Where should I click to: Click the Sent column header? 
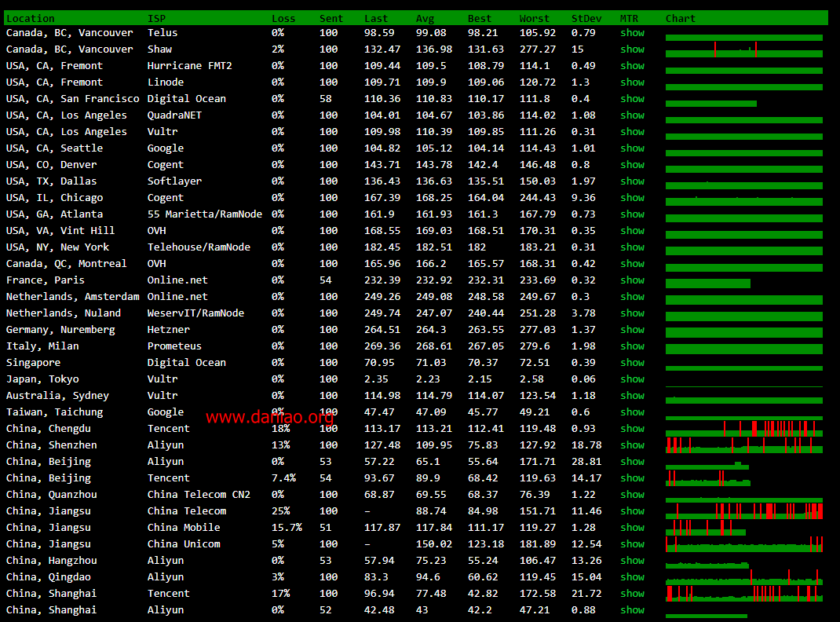pos(331,18)
